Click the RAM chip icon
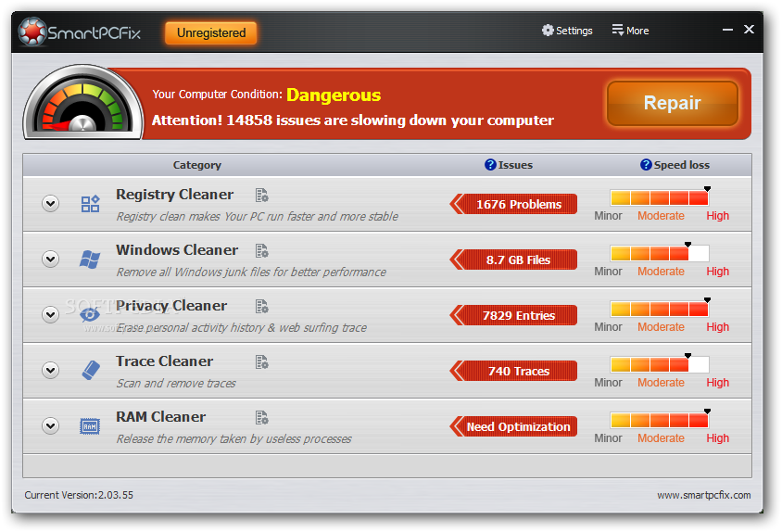 (90, 426)
